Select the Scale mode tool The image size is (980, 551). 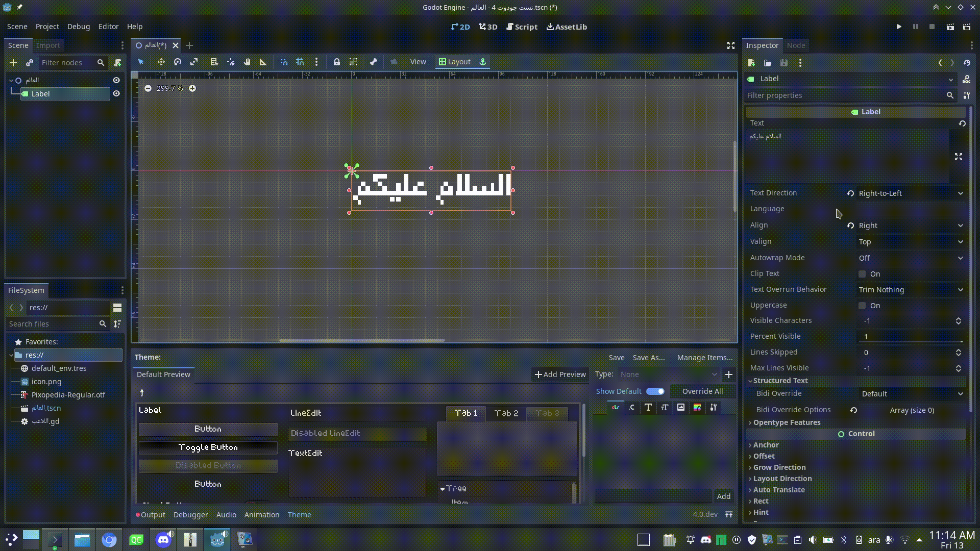(194, 62)
